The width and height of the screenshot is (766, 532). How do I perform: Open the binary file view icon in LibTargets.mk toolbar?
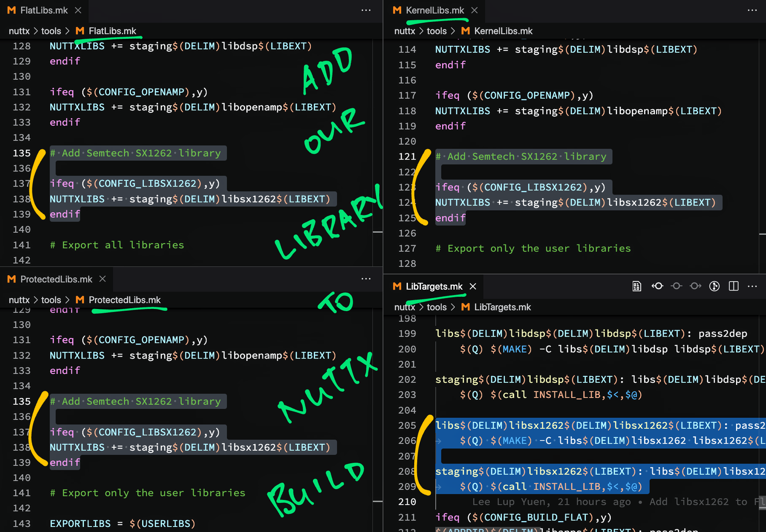coord(637,286)
